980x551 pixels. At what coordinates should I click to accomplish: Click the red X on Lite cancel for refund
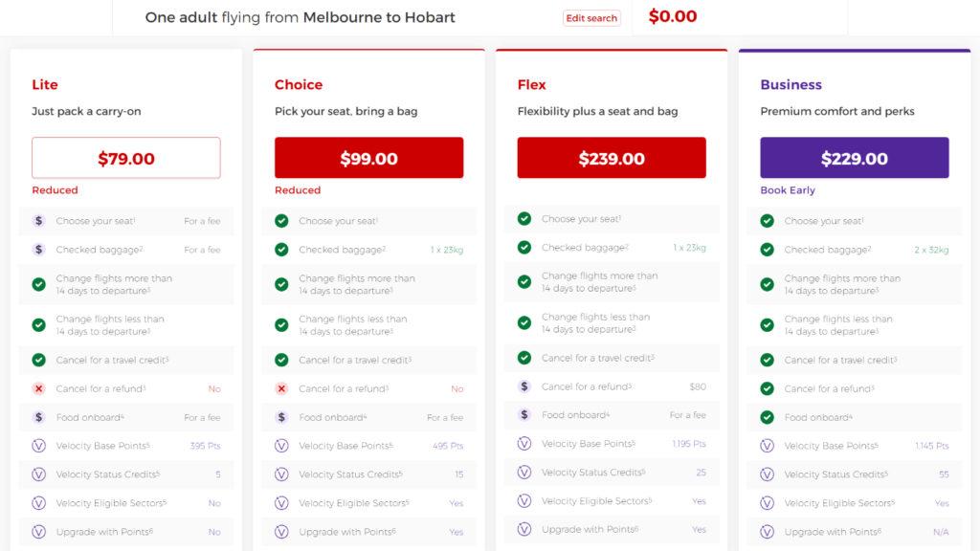(38, 388)
